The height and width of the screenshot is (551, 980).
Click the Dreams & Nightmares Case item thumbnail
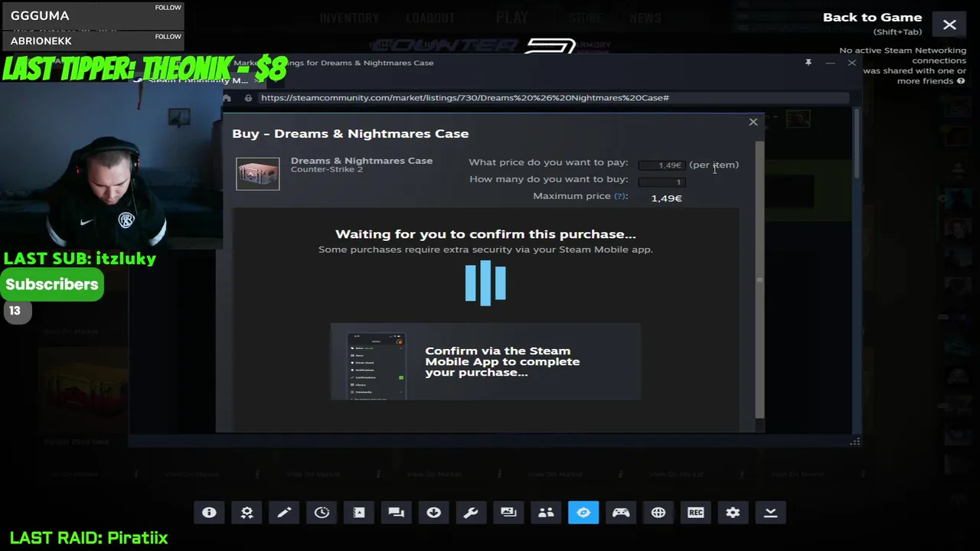tap(258, 174)
